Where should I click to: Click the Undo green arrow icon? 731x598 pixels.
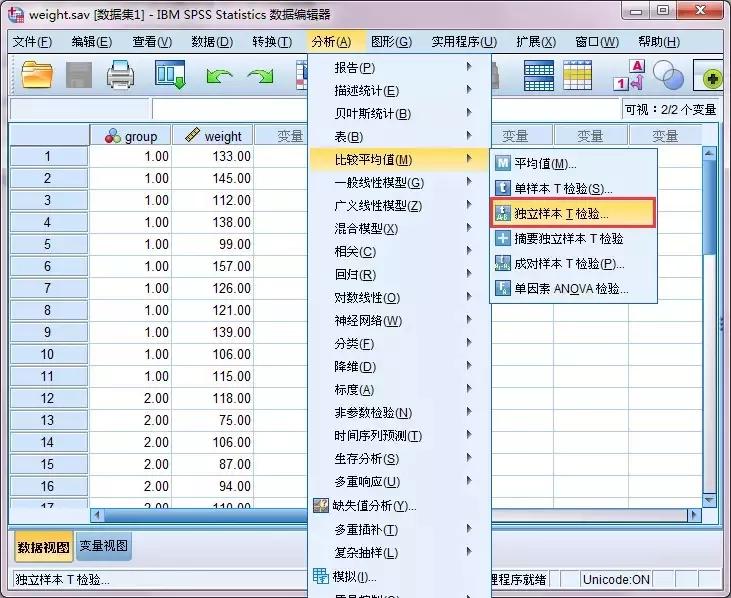tap(219, 76)
